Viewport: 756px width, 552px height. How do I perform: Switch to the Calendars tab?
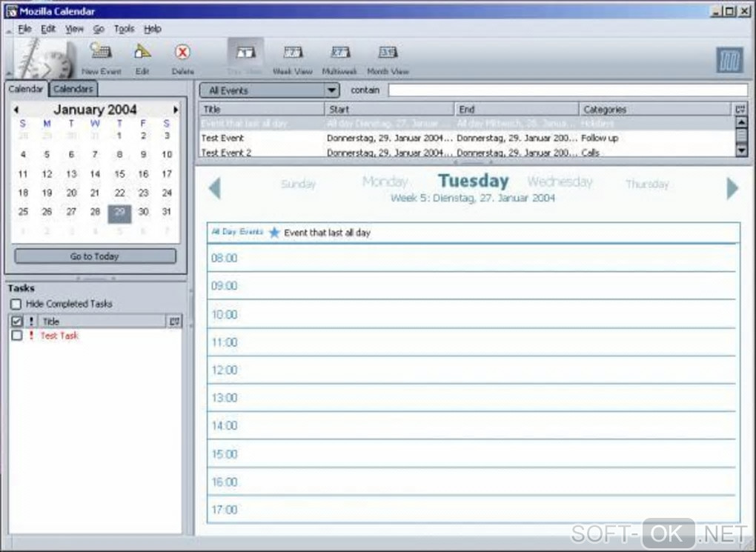coord(73,89)
